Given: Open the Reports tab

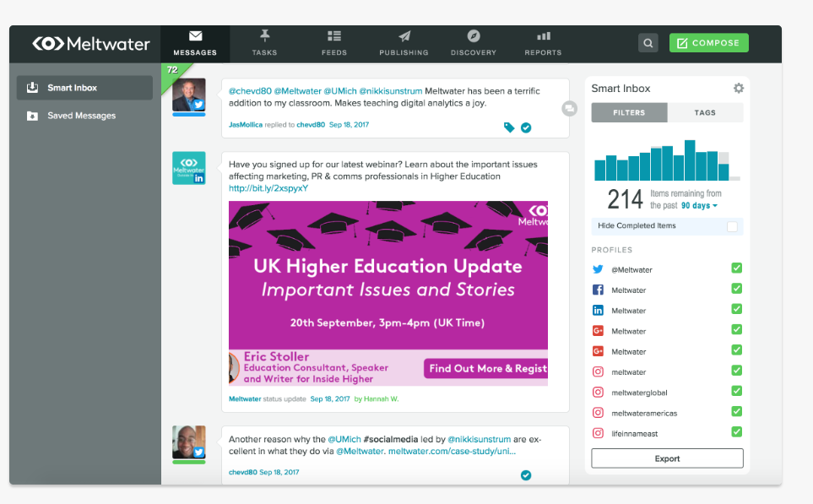Looking at the screenshot, I should (x=543, y=44).
